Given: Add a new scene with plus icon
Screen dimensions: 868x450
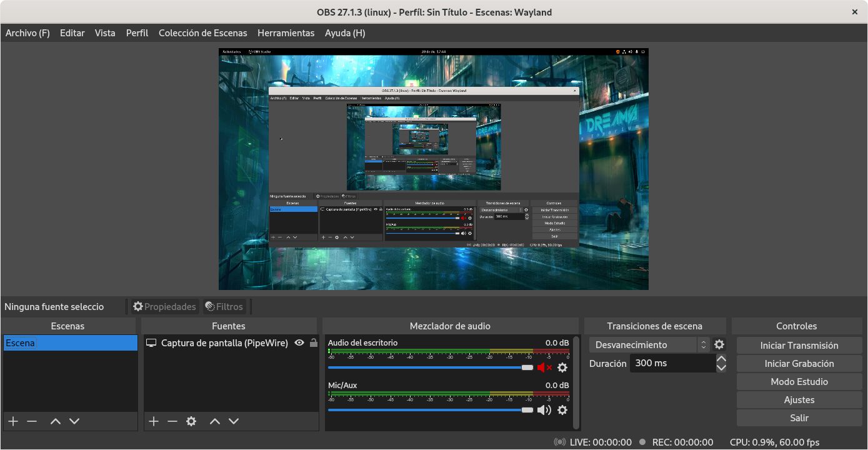Looking at the screenshot, I should (13, 421).
